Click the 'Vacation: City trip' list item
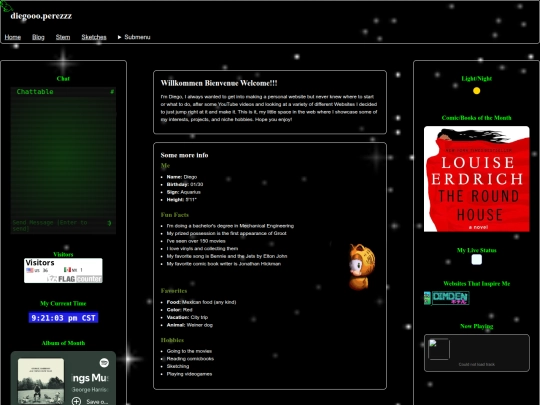This screenshot has width=540, height=405. tap(187, 318)
